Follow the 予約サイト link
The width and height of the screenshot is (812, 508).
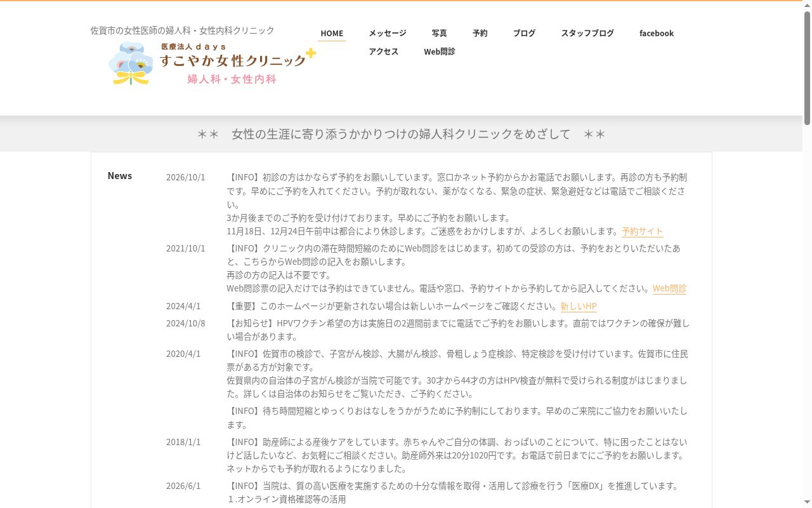[643, 231]
